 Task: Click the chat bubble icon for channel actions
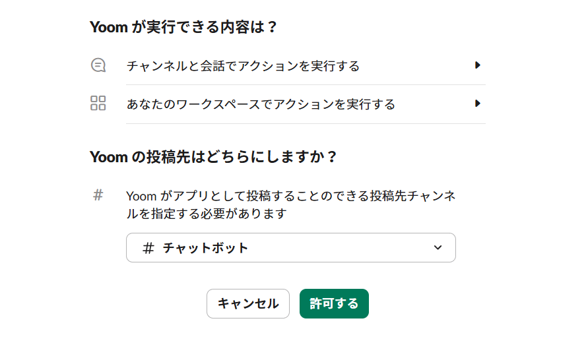pyautogui.click(x=98, y=65)
